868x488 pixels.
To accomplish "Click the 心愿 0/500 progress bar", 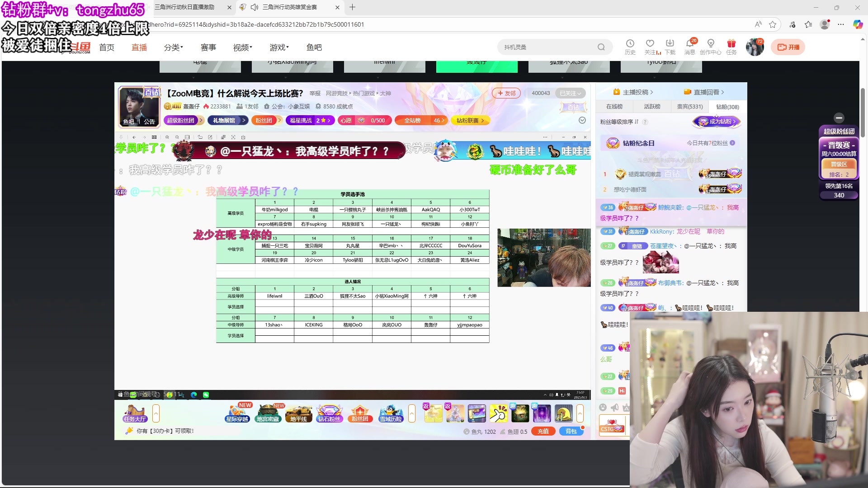I will [x=365, y=120].
